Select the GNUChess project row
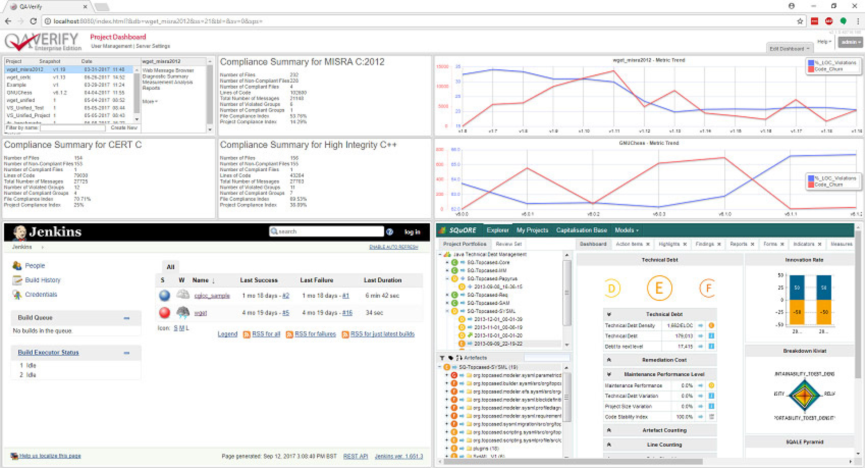This screenshot has width=865, height=468. click(x=68, y=93)
